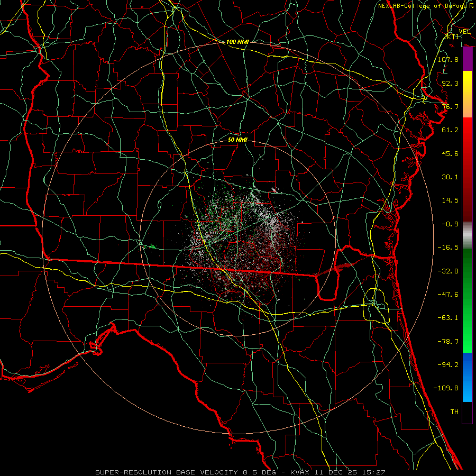The image size is (476, 476).
Task: Click the 107.8 legend value
Action: click(x=448, y=59)
